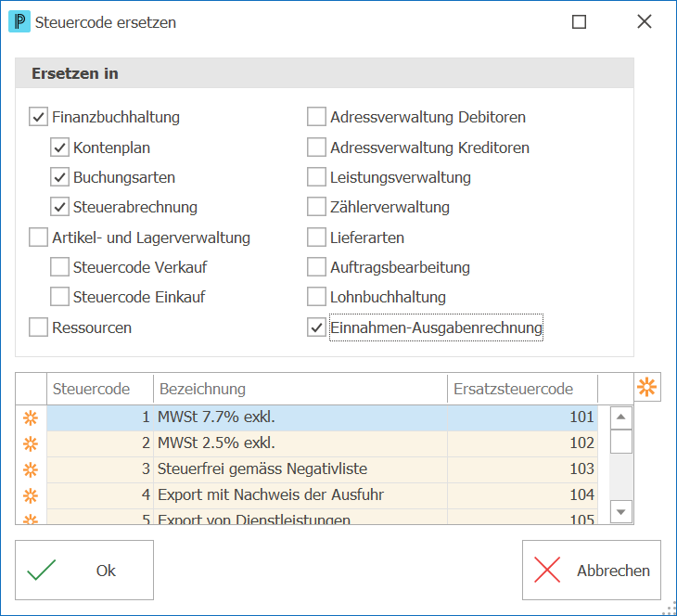Select the Steuerfrei gemäss Negativliste cell
Image resolution: width=677 pixels, height=616 pixels.
(x=300, y=469)
